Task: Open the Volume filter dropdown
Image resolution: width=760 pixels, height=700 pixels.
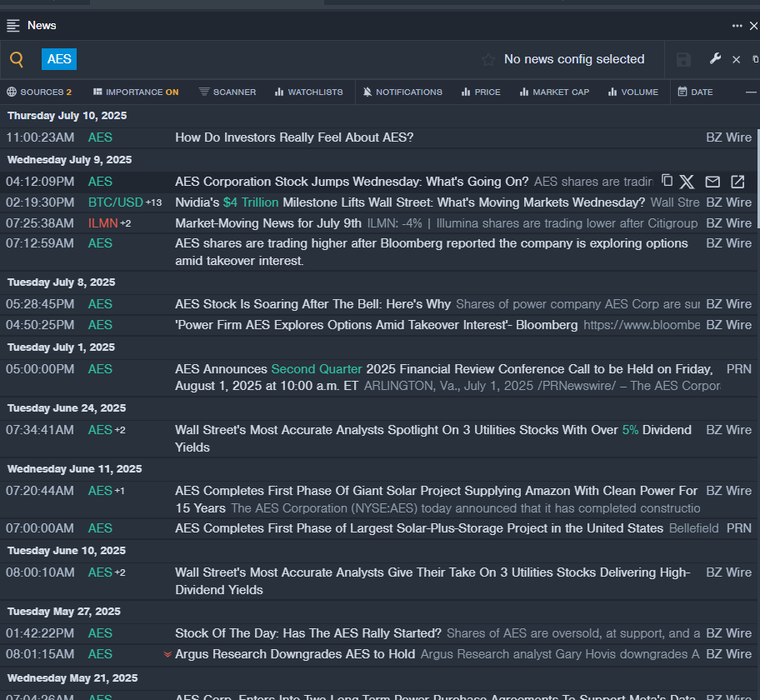Action: tap(633, 92)
